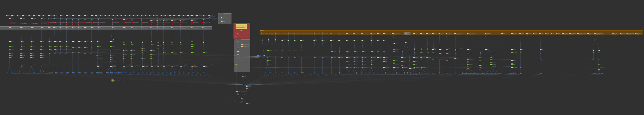Select the upper green node inside the red backdrop
Image resolution: width=644 pixels, height=115 pixels.
(x=241, y=30)
